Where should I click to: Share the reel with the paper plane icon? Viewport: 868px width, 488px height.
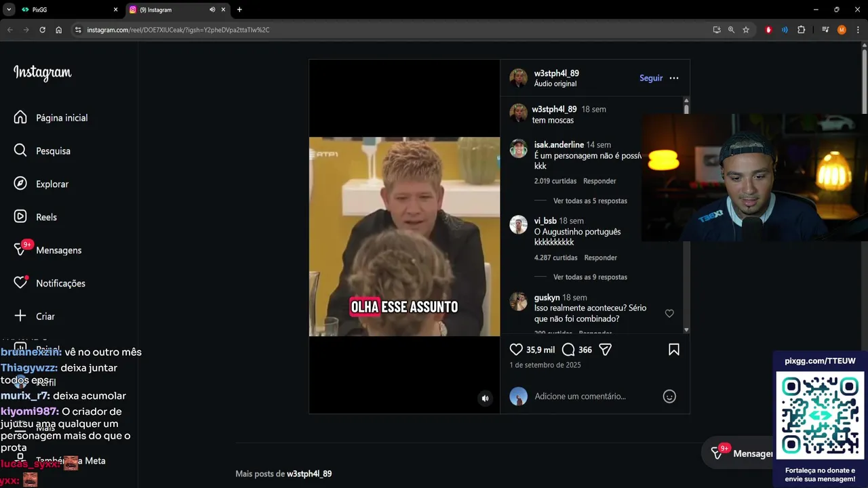pos(606,350)
